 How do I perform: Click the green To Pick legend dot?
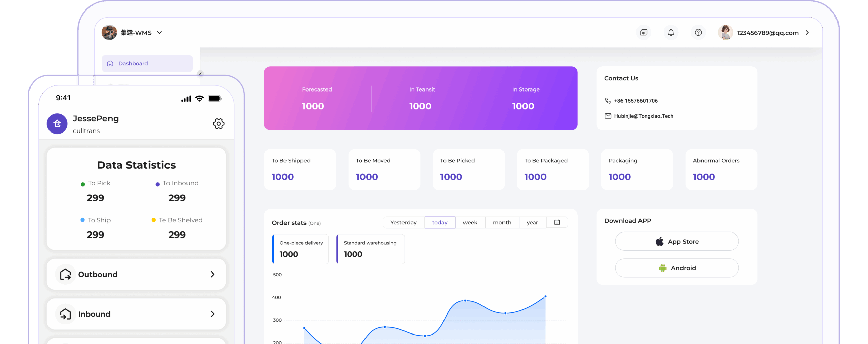(82, 184)
